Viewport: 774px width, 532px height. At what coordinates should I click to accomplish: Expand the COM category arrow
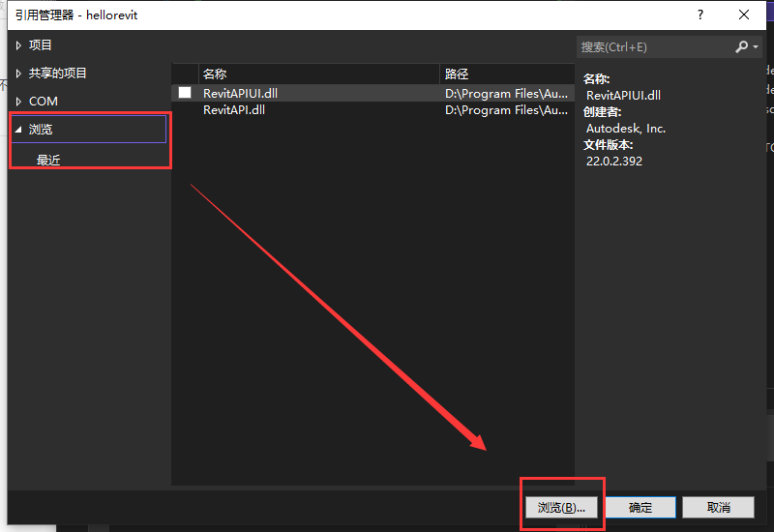(x=18, y=102)
